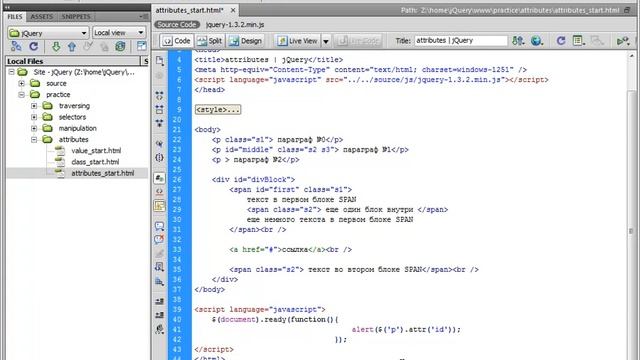This screenshot has width=640, height=360.
Task: Expand the source folder
Action: click(x=21, y=83)
